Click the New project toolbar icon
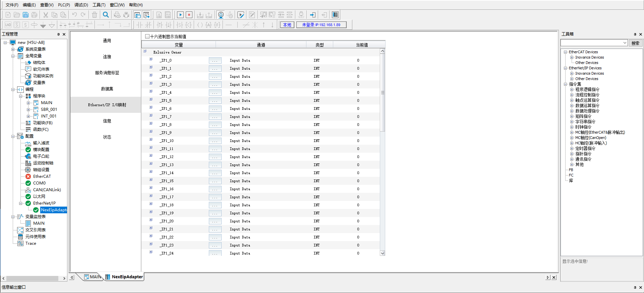Viewport: 644px width, 293px height. (x=8, y=15)
